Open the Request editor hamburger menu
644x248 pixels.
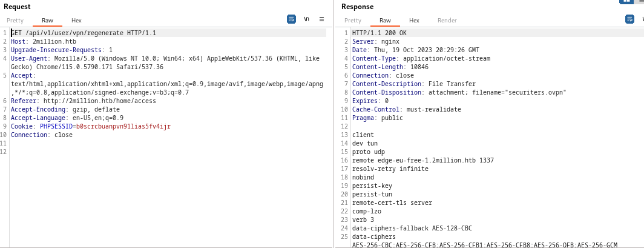[321, 19]
